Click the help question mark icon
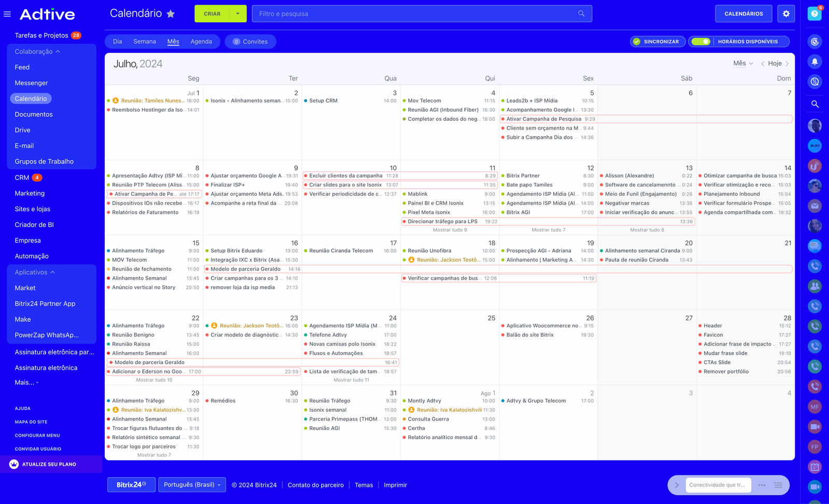 pos(814,14)
